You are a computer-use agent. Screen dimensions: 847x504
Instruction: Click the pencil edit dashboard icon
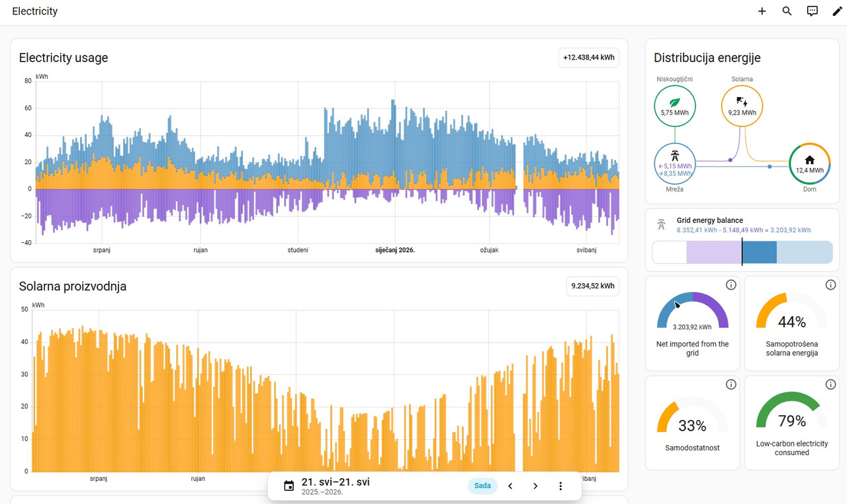837,11
